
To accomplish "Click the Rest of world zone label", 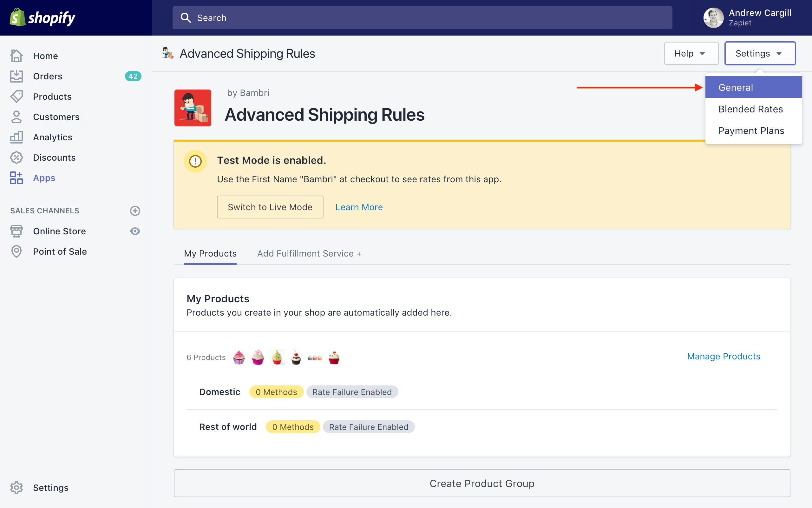I will [x=228, y=427].
